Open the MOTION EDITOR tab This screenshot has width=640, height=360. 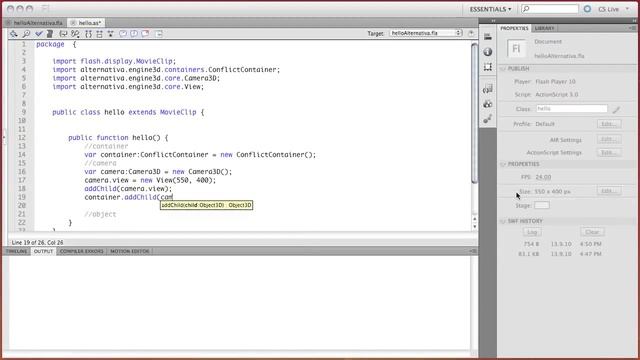click(x=129, y=251)
